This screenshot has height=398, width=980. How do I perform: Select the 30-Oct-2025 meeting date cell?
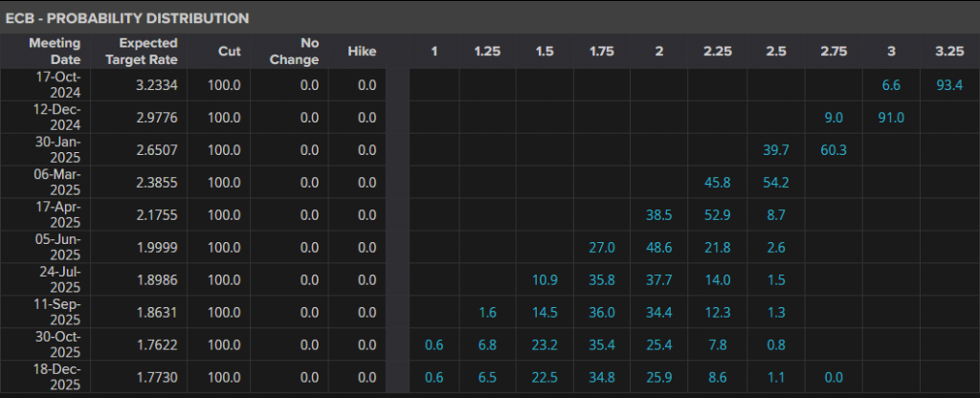pos(46,344)
